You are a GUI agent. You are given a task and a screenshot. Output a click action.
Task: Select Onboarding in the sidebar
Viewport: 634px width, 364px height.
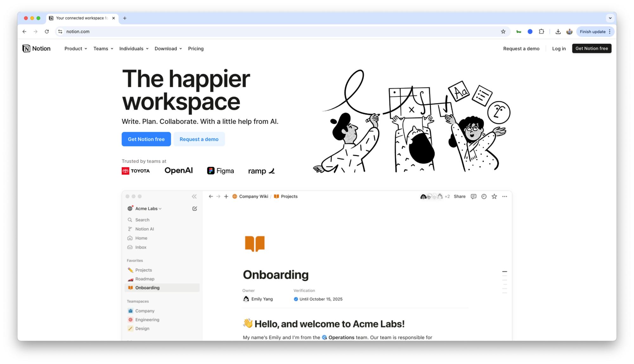[x=162, y=288]
